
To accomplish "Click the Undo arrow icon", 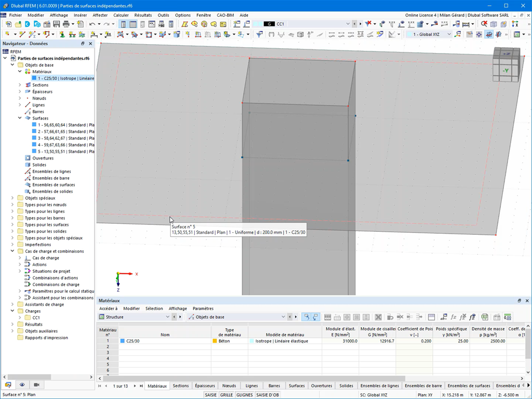I will pos(92,24).
